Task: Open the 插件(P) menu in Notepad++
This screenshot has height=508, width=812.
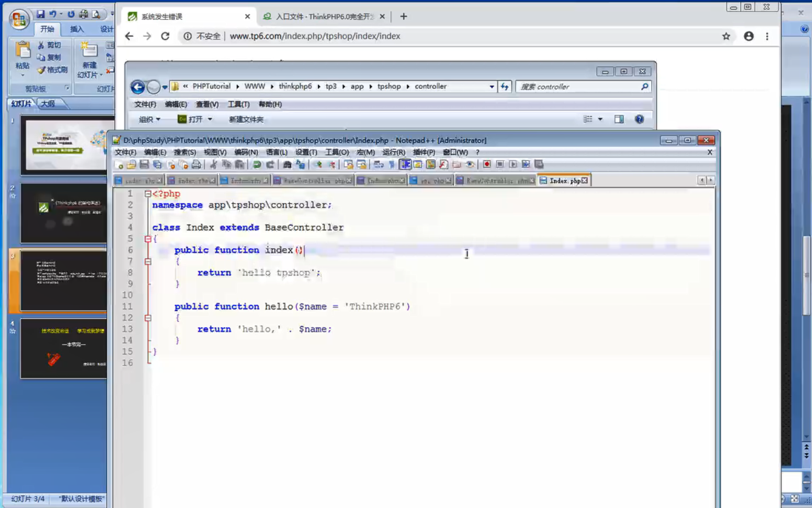Action: (x=424, y=152)
